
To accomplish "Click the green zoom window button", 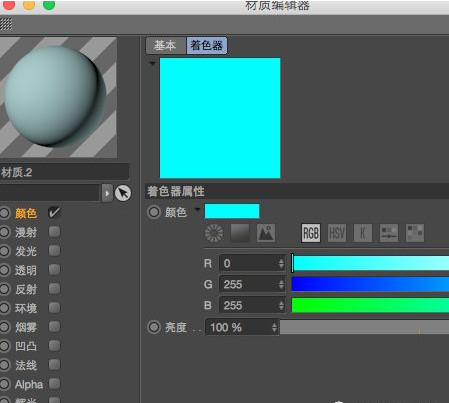I will [49, 5].
